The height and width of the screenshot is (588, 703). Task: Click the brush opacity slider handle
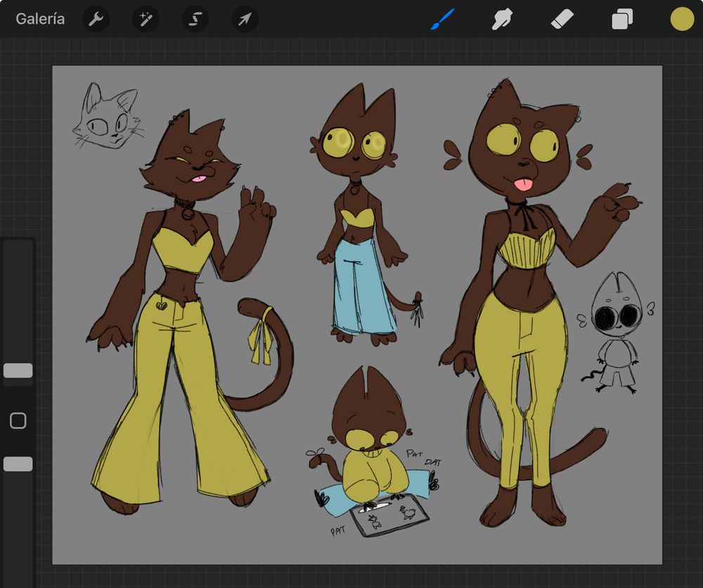pyautogui.click(x=18, y=464)
